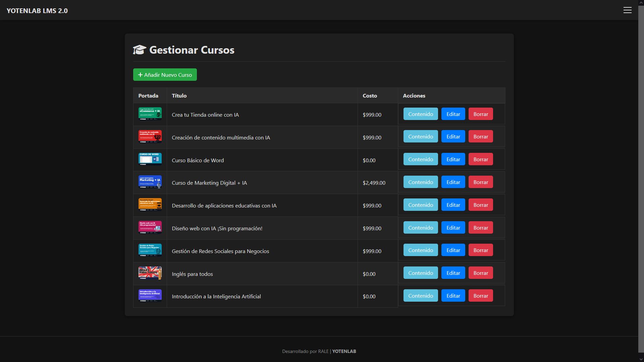The image size is (644, 362).
Task: Open the Crea tu Tienda online cover thumbnail
Action: [x=150, y=114]
